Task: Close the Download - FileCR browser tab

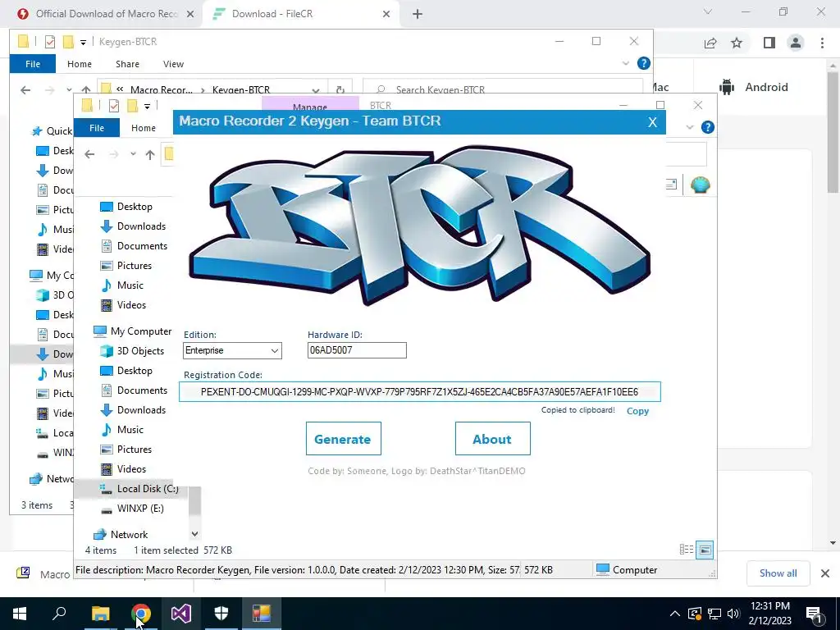Action: tap(386, 14)
